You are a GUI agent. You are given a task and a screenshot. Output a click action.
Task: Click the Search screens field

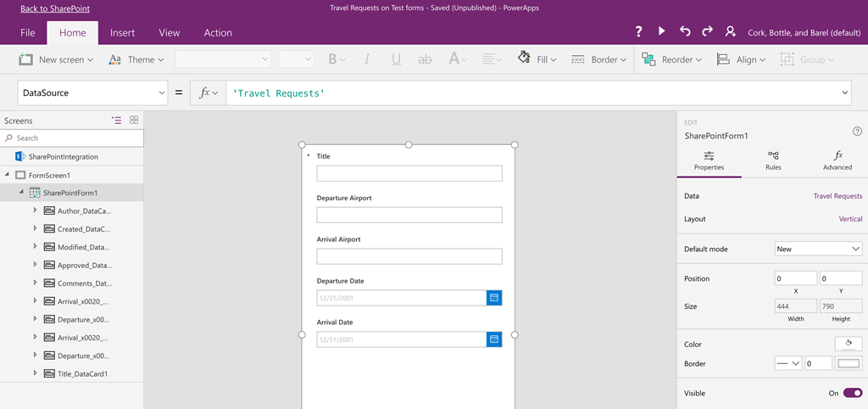(72, 138)
